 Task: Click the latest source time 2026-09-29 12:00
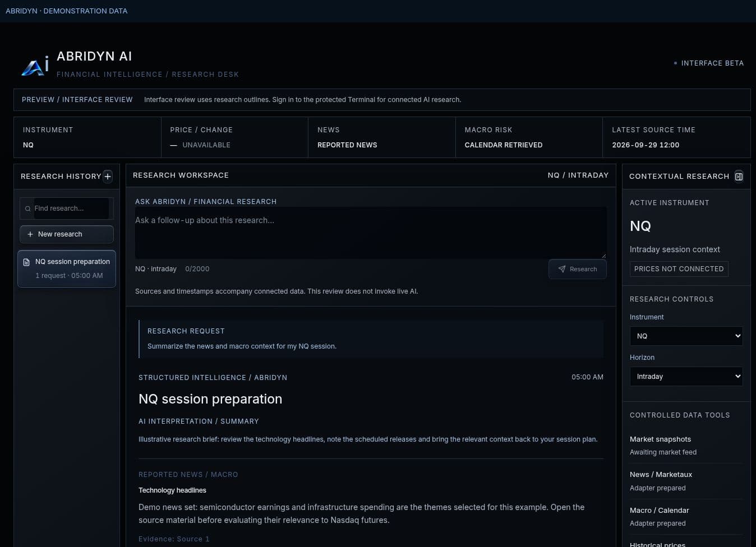click(x=646, y=145)
